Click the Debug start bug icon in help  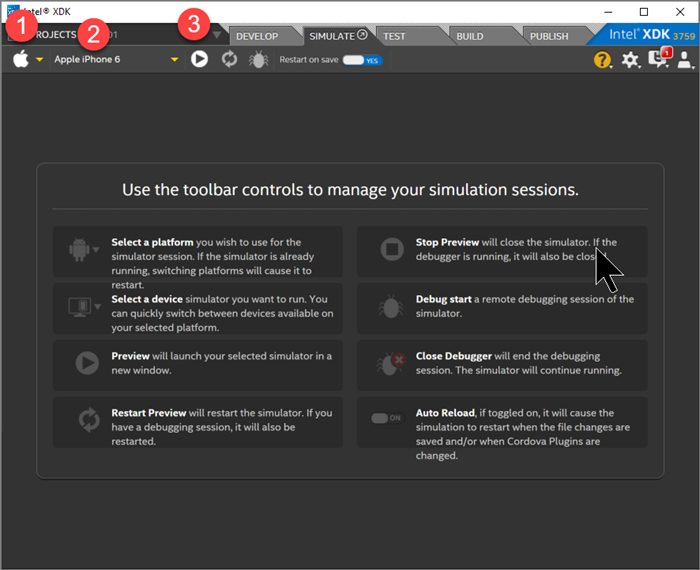tap(391, 306)
